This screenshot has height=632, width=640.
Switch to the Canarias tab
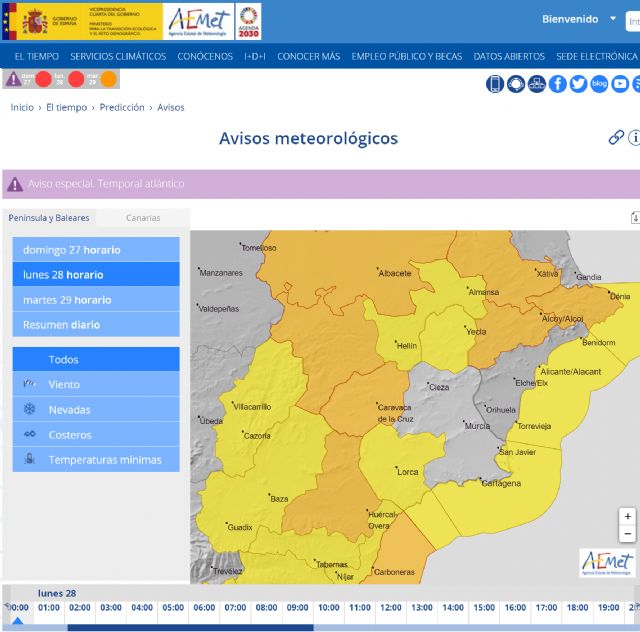(142, 218)
